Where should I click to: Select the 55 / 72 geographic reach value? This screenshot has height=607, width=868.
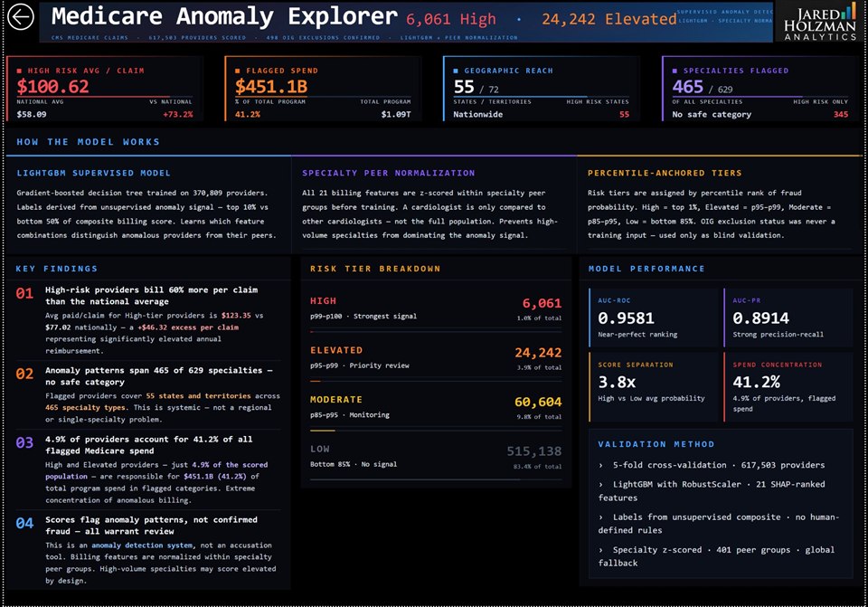[476, 87]
